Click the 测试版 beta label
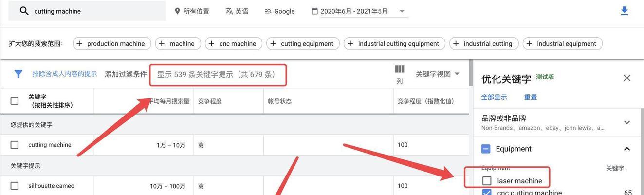644x195 pixels. [545, 77]
